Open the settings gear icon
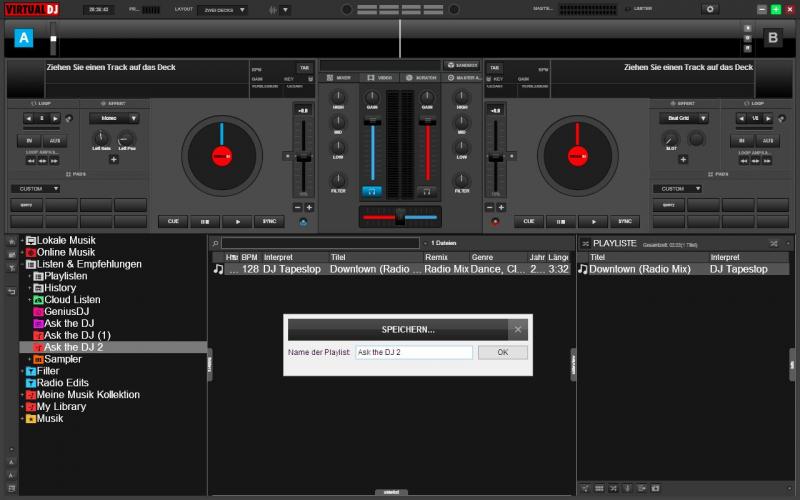This screenshot has height=500, width=800. click(711, 9)
